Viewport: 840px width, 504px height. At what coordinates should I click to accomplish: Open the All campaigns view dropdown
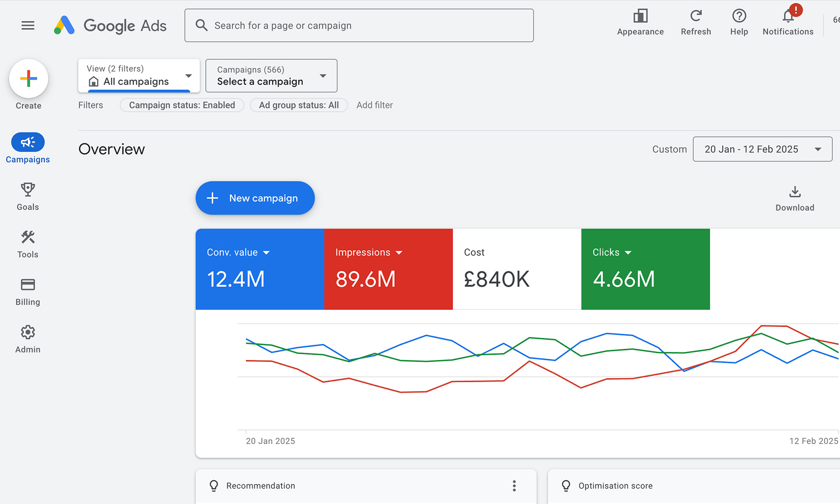pos(139,76)
